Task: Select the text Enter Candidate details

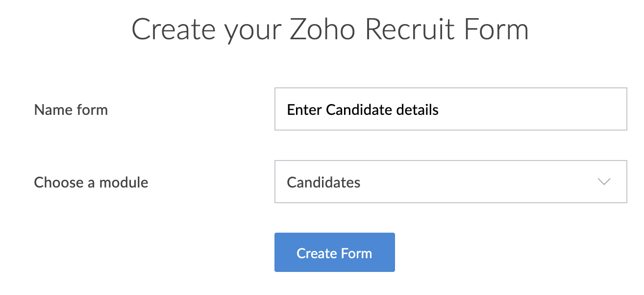Action: point(363,109)
